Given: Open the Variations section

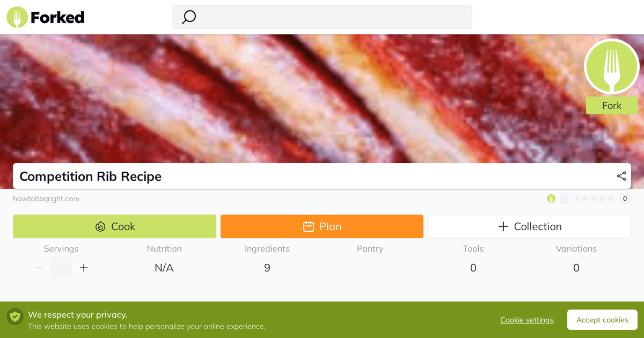Looking at the screenshot, I should pyautogui.click(x=576, y=258).
